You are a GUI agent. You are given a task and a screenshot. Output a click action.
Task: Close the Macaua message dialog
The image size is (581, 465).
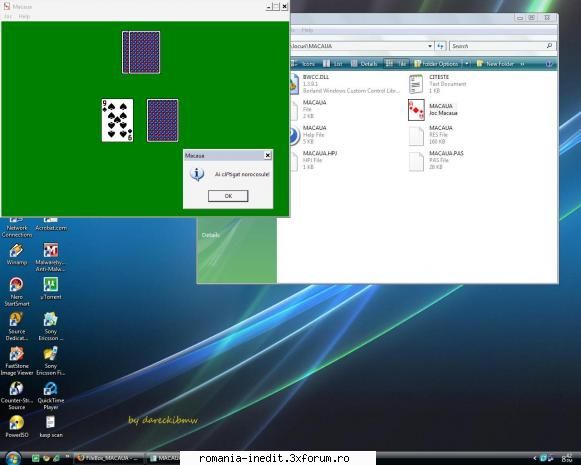point(268,155)
